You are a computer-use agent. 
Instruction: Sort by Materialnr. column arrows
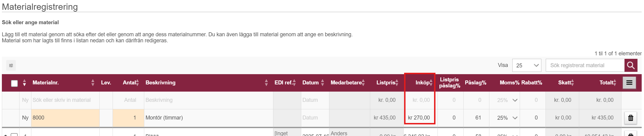pyautogui.click(x=93, y=83)
